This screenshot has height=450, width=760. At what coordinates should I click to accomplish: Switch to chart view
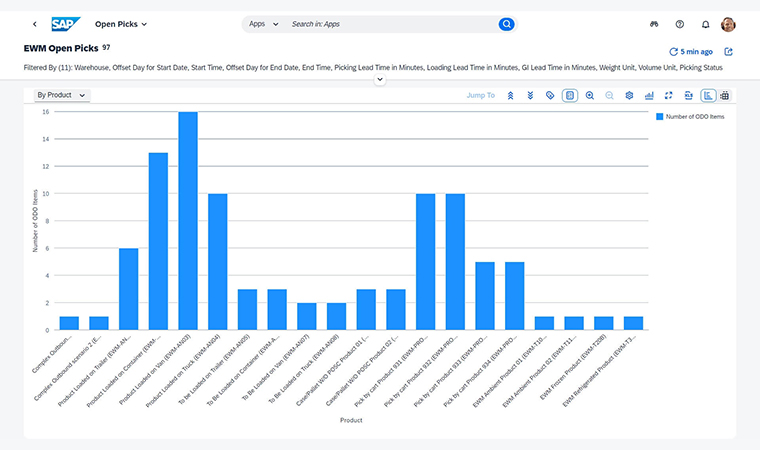point(708,96)
